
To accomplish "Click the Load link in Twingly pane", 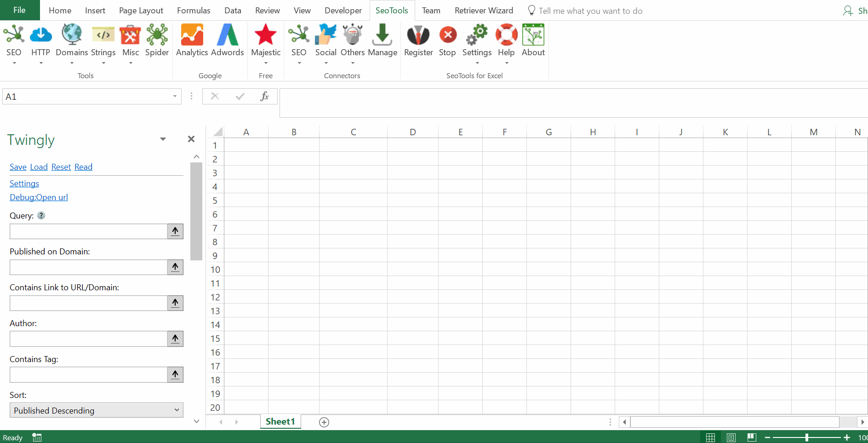I will pos(39,167).
